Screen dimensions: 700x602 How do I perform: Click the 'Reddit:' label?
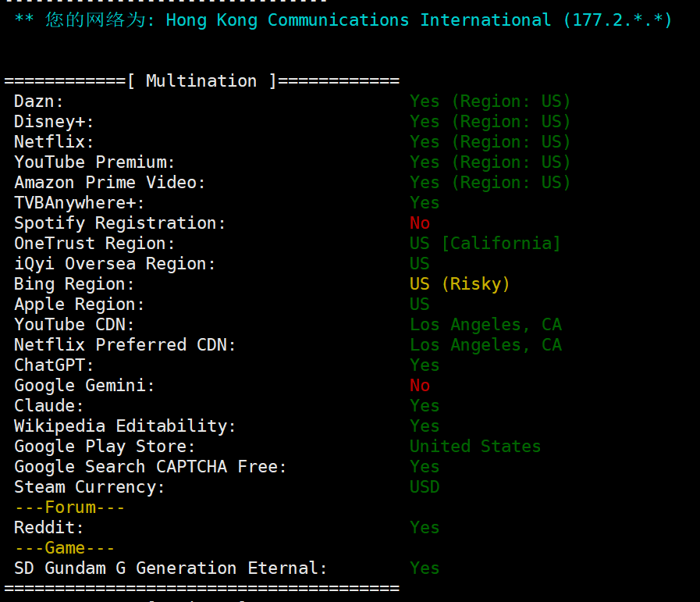pyautogui.click(x=48, y=528)
